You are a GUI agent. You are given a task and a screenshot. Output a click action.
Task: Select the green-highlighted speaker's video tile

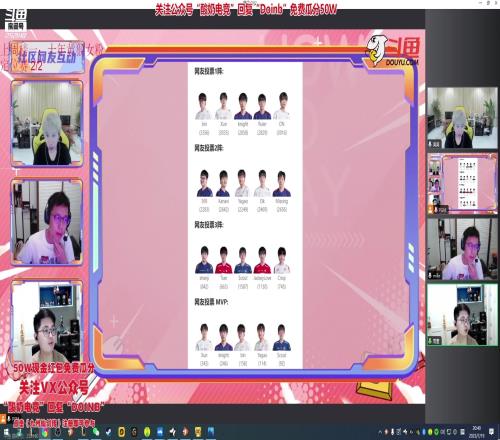462,315
